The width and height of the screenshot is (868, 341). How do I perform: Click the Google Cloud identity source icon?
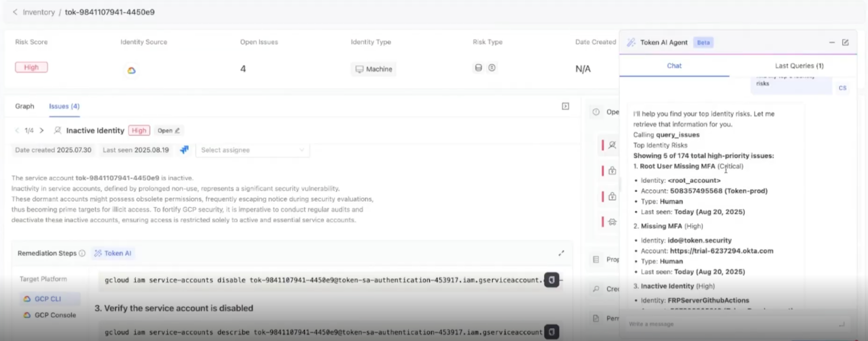coord(131,70)
